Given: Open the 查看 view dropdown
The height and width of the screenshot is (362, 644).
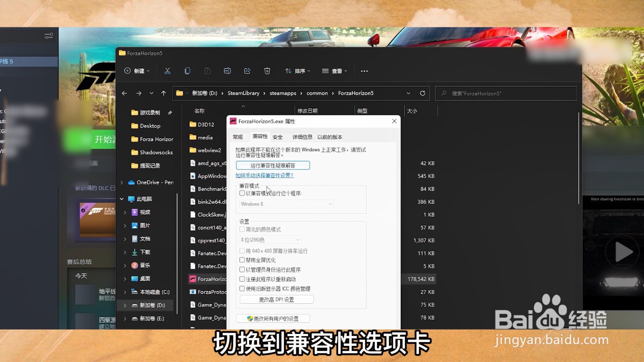Looking at the screenshot, I should [x=334, y=71].
